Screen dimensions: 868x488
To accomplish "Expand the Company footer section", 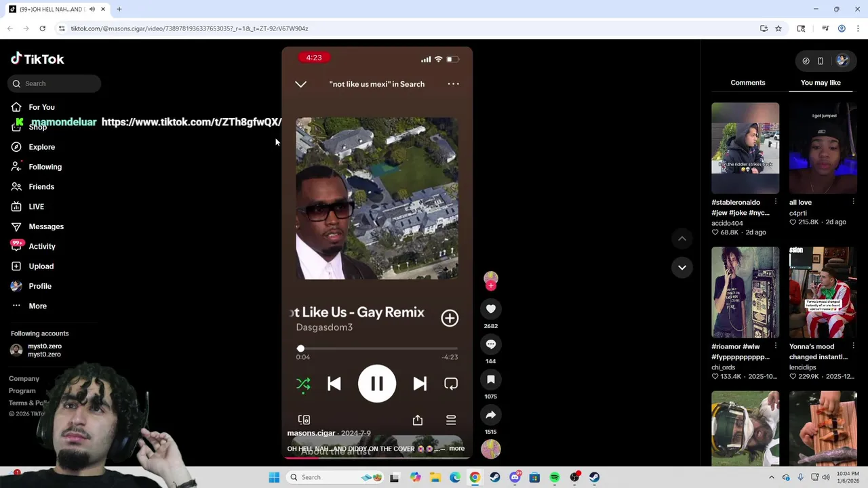I will [24, 379].
